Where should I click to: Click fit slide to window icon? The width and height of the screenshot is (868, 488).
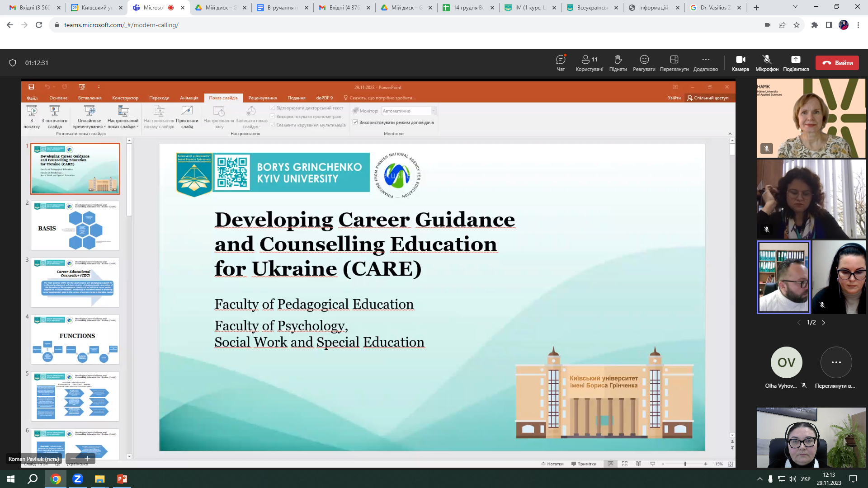[x=730, y=464]
